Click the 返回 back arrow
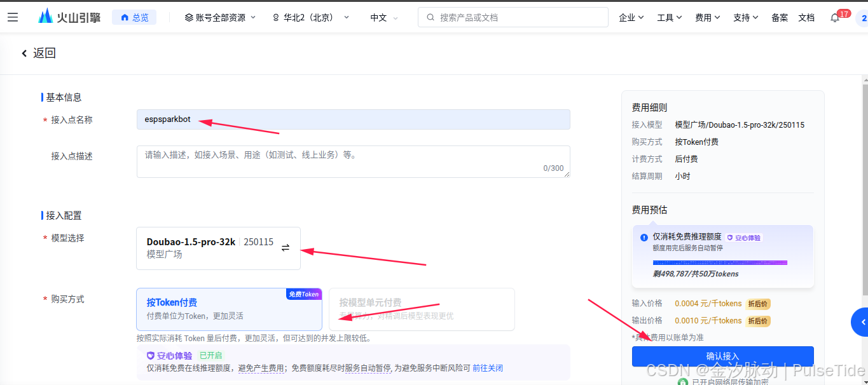The width and height of the screenshot is (868, 385). (x=24, y=53)
